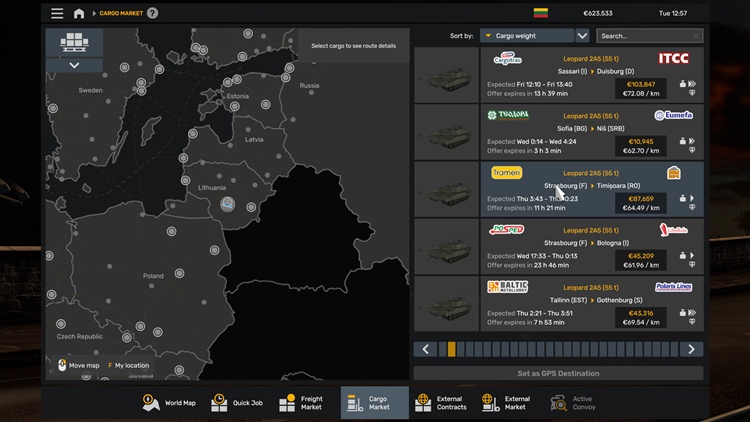
Task: Open the Cargo Market help icon
Action: pyautogui.click(x=152, y=14)
